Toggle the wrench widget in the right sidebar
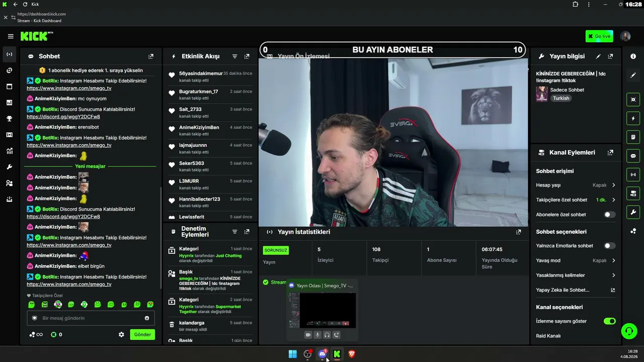 coord(633,212)
